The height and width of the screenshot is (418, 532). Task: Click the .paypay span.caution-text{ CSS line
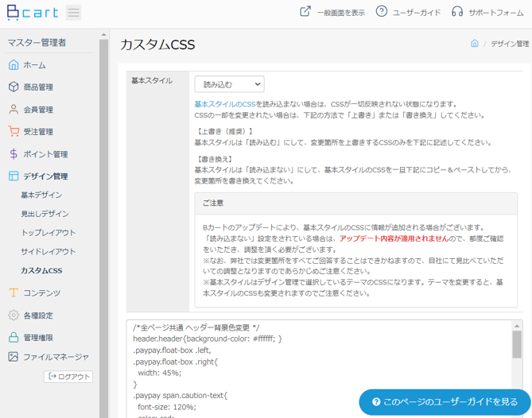[180, 395]
